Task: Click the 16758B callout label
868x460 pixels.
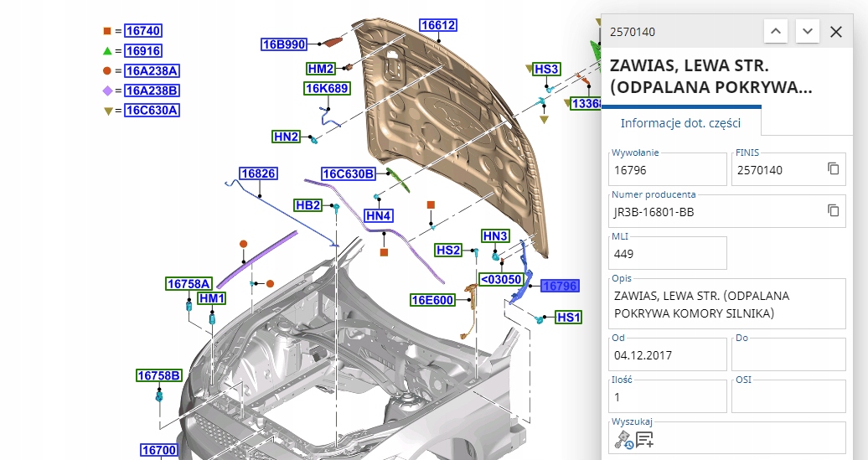Action: pyautogui.click(x=159, y=375)
